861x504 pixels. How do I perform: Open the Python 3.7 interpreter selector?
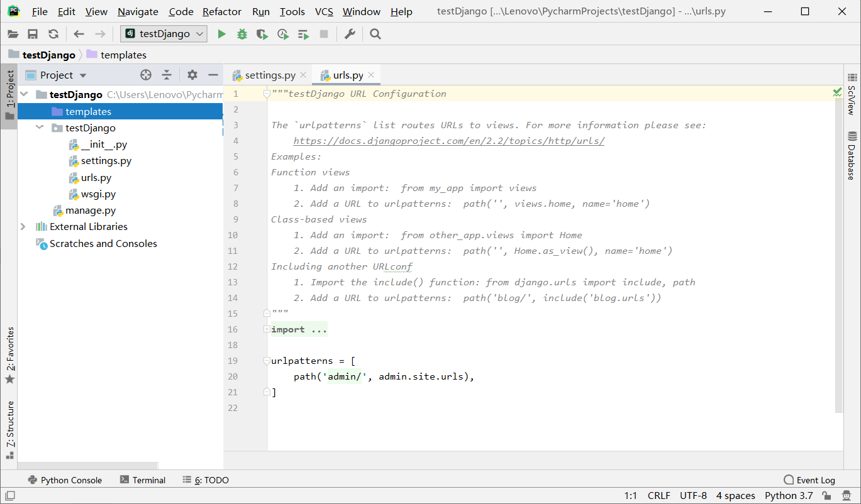coord(789,496)
